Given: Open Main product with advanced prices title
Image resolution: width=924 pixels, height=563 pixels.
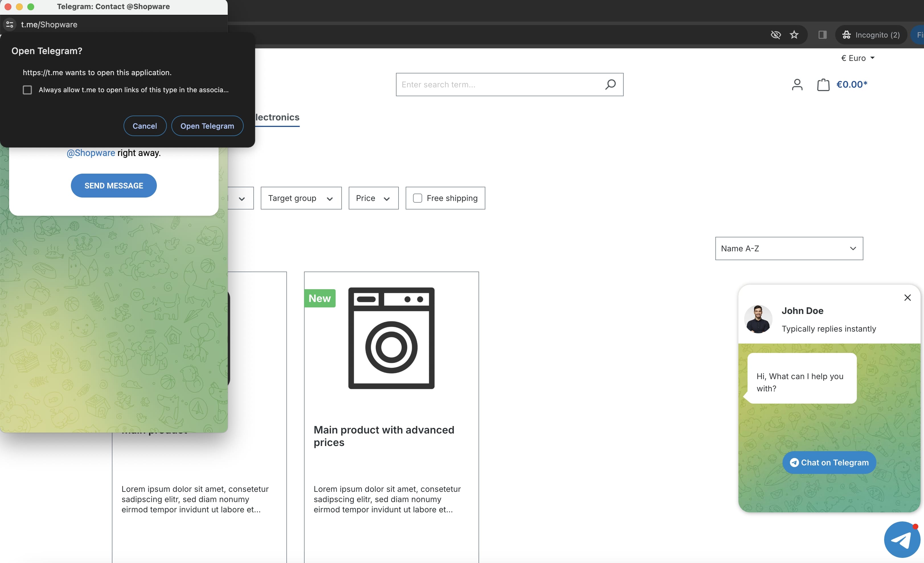Looking at the screenshot, I should point(384,436).
